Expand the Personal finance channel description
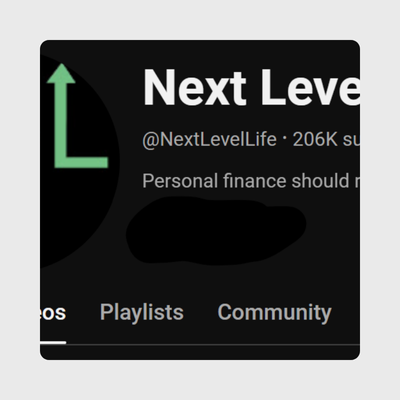This screenshot has height=400, width=400. pyautogui.click(x=251, y=181)
